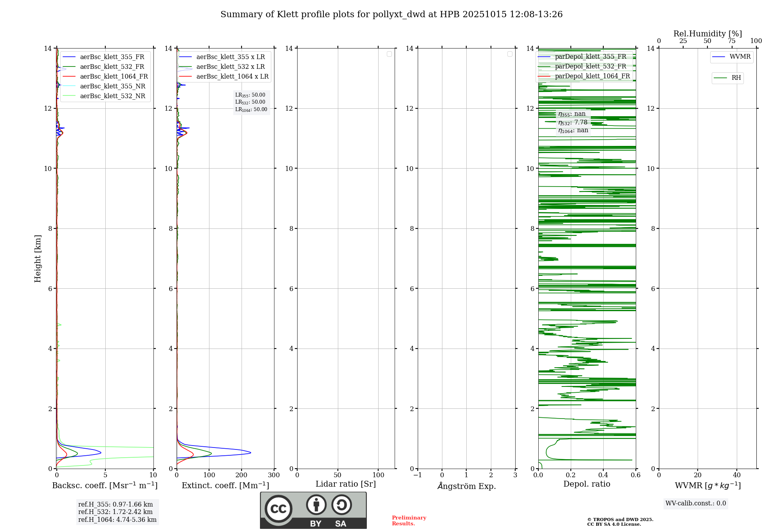Click the aerBsc_klett_1064_FR legend entry
The image size is (783, 532).
pyautogui.click(x=114, y=77)
